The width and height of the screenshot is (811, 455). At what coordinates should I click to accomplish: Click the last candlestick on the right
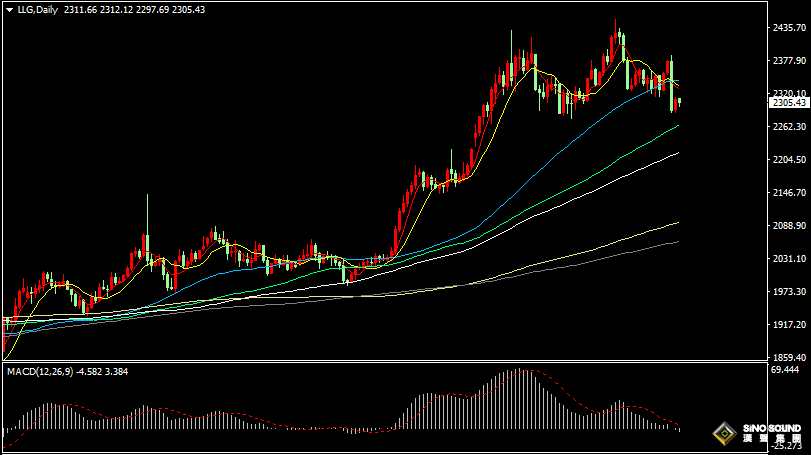point(679,101)
